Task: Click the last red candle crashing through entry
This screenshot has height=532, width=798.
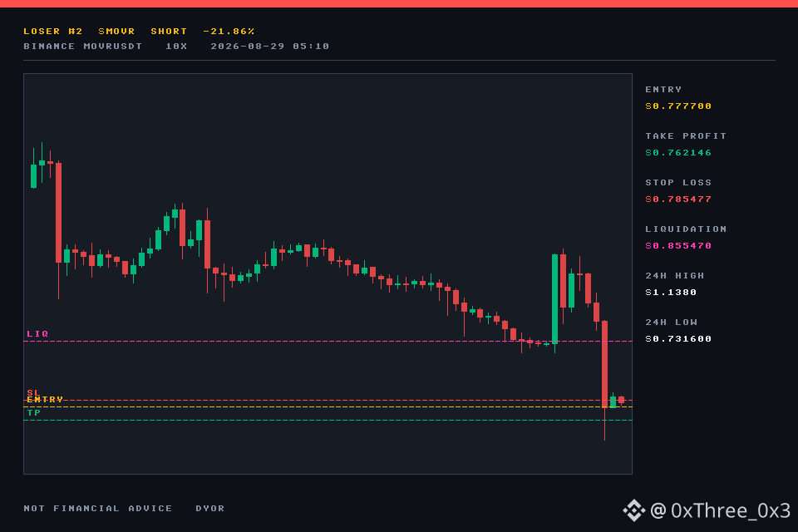Action: 604,364
